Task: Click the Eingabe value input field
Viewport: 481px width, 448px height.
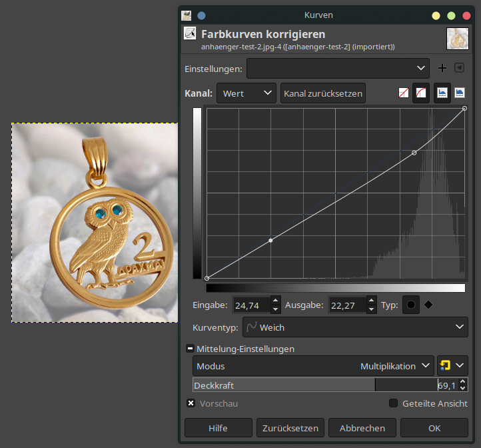Action: 251,305
